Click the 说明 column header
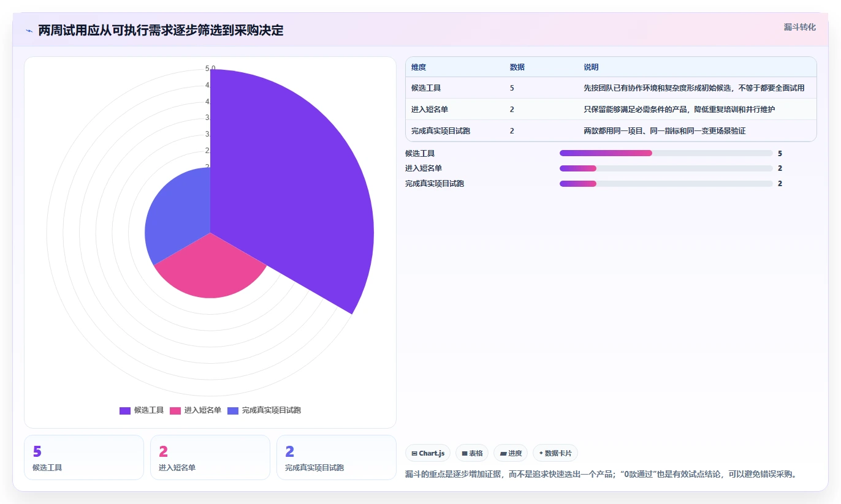This screenshot has width=841, height=504. [591, 67]
